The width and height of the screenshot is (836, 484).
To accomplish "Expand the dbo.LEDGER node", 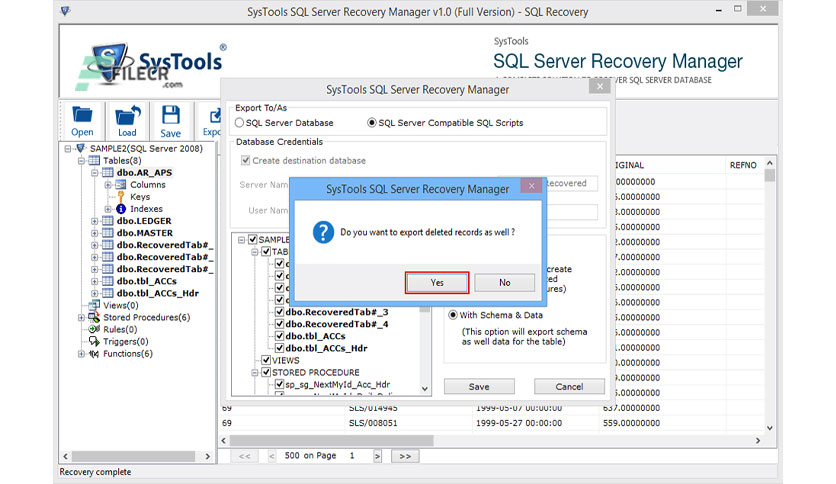I will (x=94, y=221).
